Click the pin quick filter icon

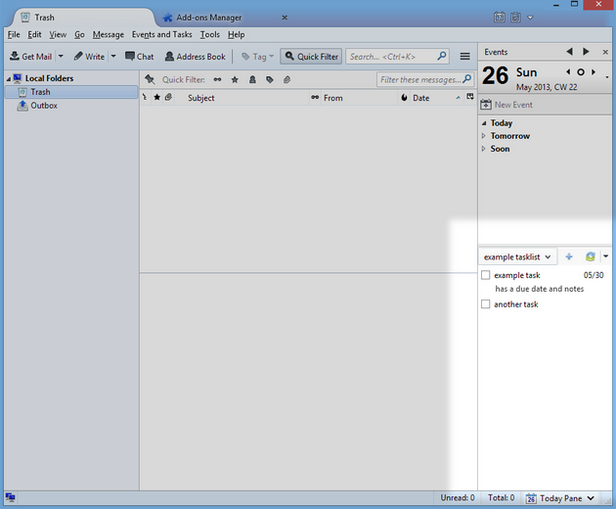pyautogui.click(x=149, y=80)
